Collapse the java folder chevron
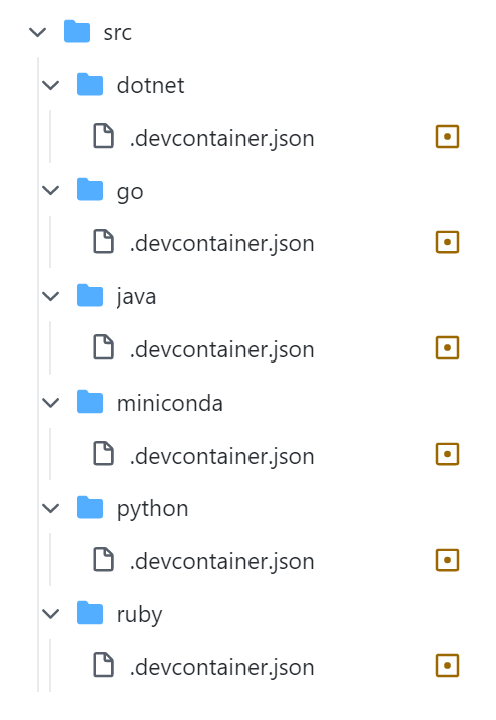This screenshot has width=496, height=720. point(51,296)
